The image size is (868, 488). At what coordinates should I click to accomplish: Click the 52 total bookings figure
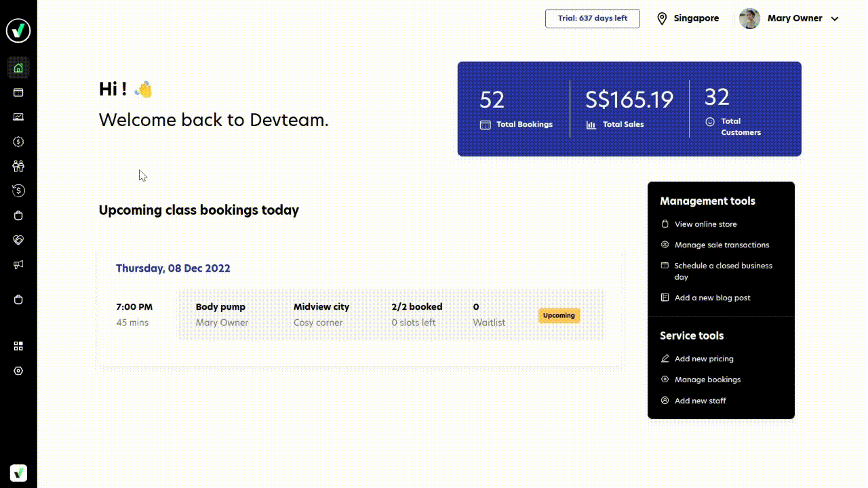pyautogui.click(x=492, y=100)
